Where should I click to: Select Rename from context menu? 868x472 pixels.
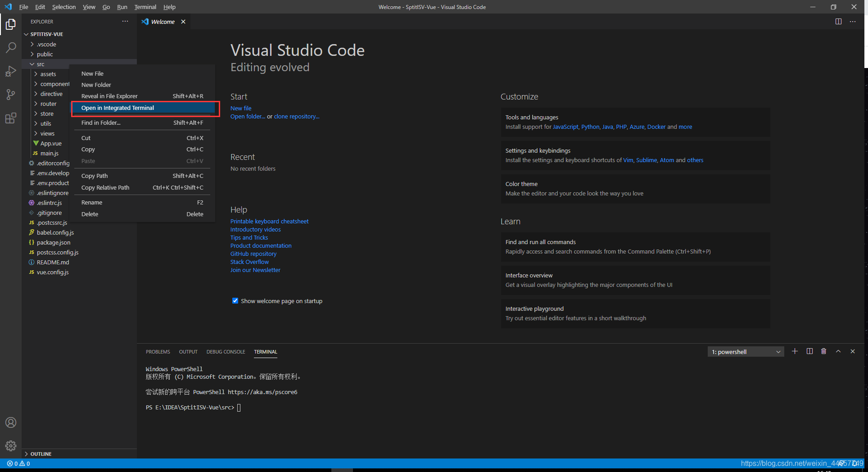pyautogui.click(x=143, y=202)
